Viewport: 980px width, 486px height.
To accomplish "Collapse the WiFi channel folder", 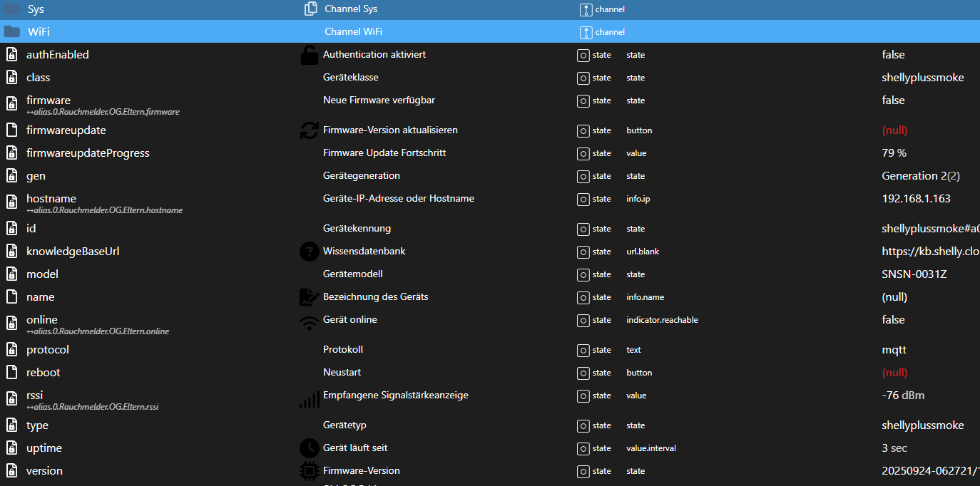I will [x=11, y=32].
